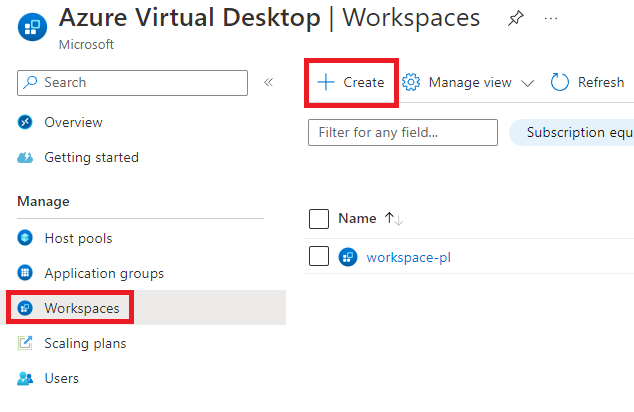This screenshot has width=634, height=412.
Task: Open Application groups
Action: point(104,273)
